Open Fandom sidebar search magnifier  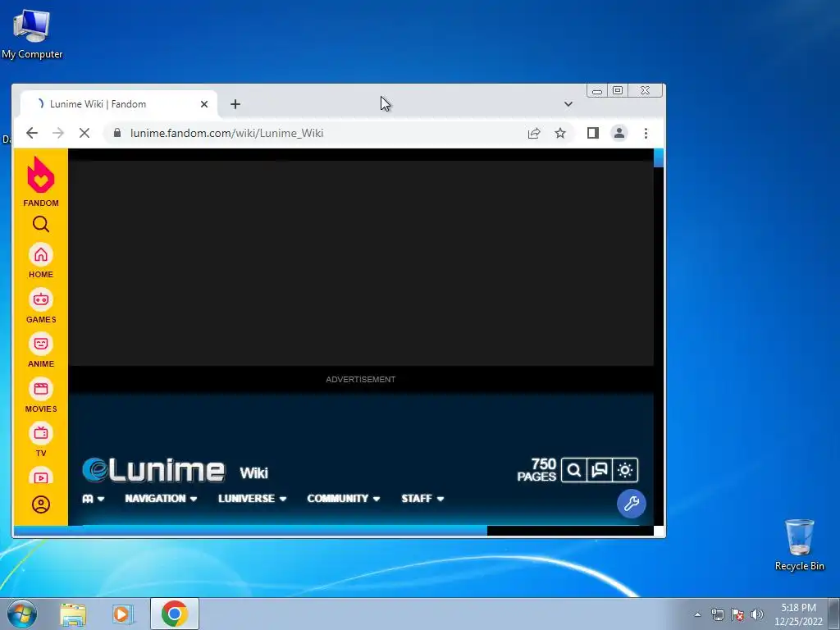click(41, 224)
